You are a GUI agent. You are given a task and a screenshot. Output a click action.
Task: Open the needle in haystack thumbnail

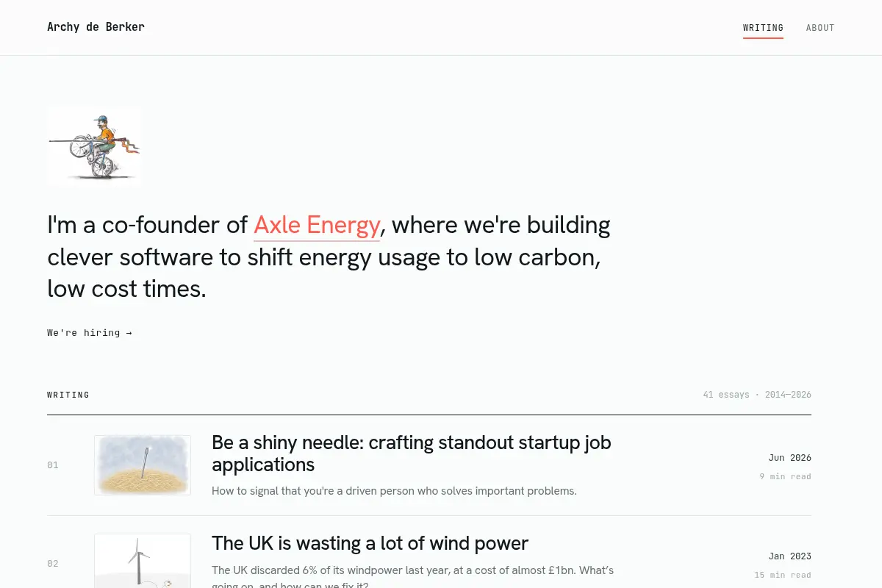tap(143, 465)
